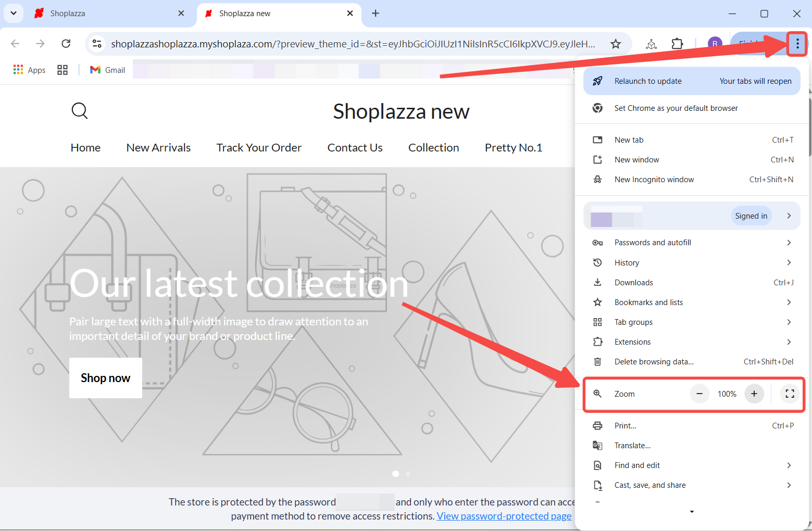
Task: Set Chrome as your default browser
Action: [x=692, y=108]
